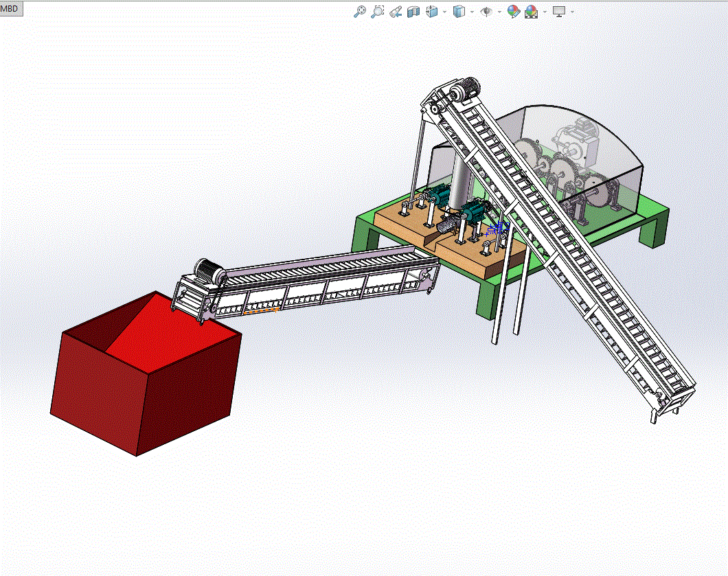The image size is (728, 576).
Task: Expand the View Settings dropdown arrow
Action: [572, 12]
